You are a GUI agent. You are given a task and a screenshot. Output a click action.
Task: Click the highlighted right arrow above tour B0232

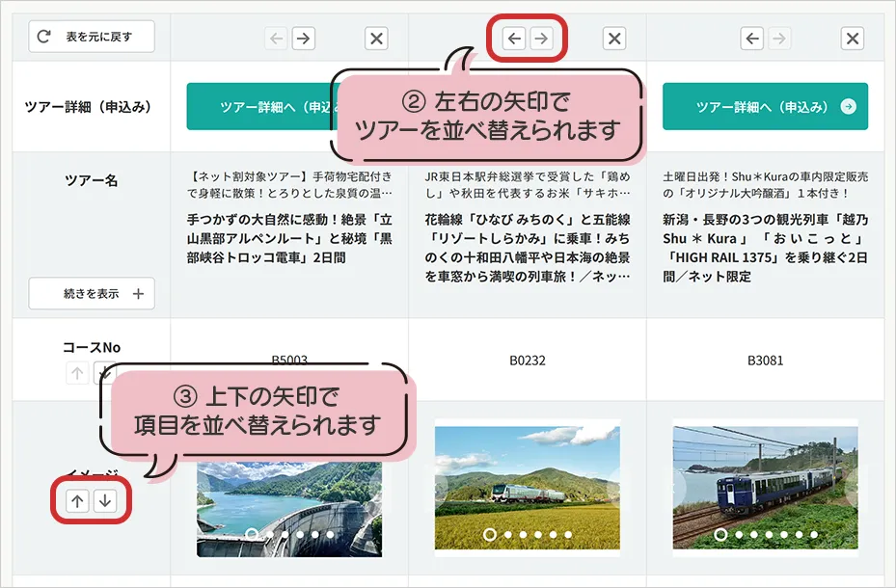544,39
